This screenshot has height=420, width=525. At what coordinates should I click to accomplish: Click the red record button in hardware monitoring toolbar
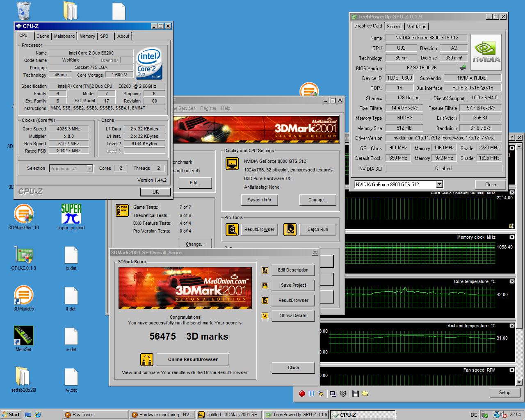click(302, 393)
